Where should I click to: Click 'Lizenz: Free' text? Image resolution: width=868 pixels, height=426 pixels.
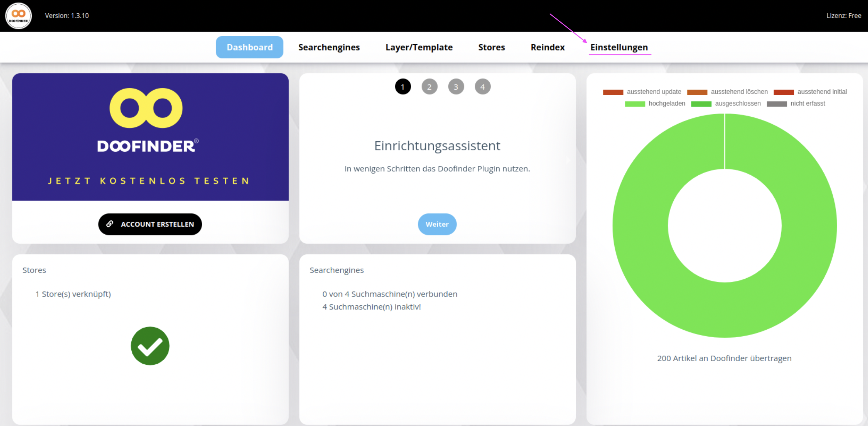tap(844, 16)
